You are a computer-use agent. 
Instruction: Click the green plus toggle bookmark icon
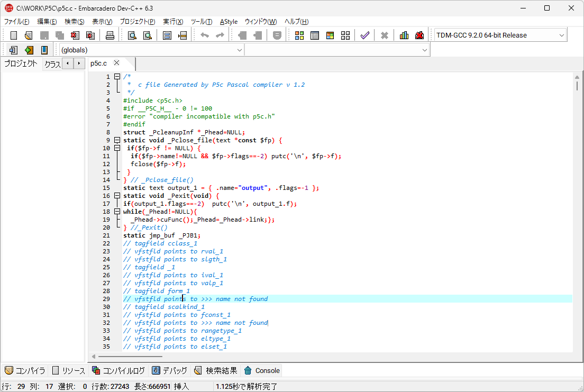29,50
